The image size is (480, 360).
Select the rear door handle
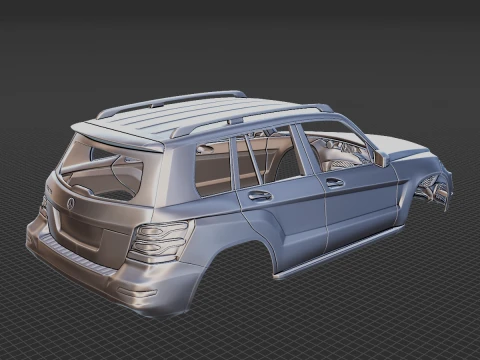[260, 196]
